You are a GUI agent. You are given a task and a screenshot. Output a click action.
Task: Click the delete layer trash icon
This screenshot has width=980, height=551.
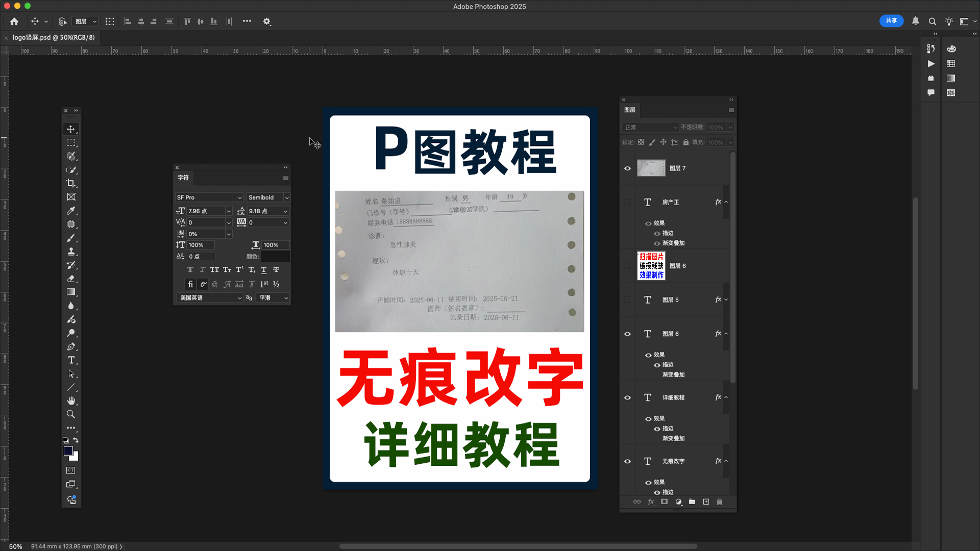(719, 502)
